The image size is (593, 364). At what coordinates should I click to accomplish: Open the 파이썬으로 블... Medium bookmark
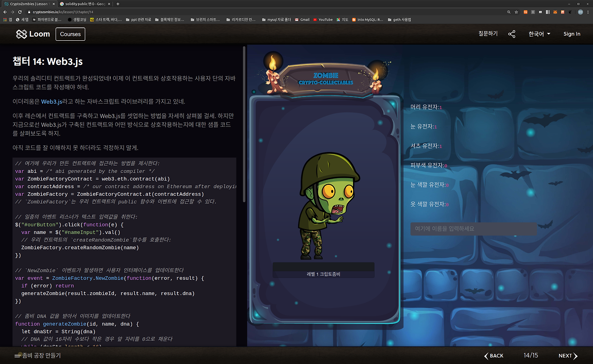pos(47,19)
